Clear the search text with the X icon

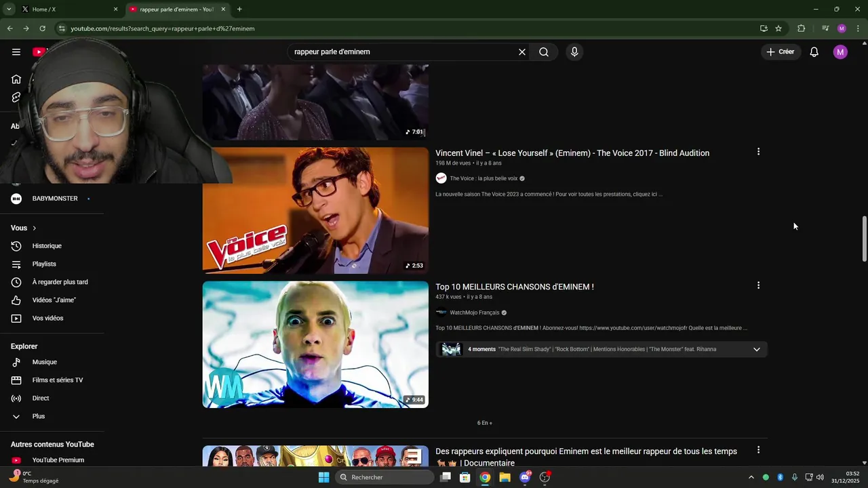click(522, 52)
